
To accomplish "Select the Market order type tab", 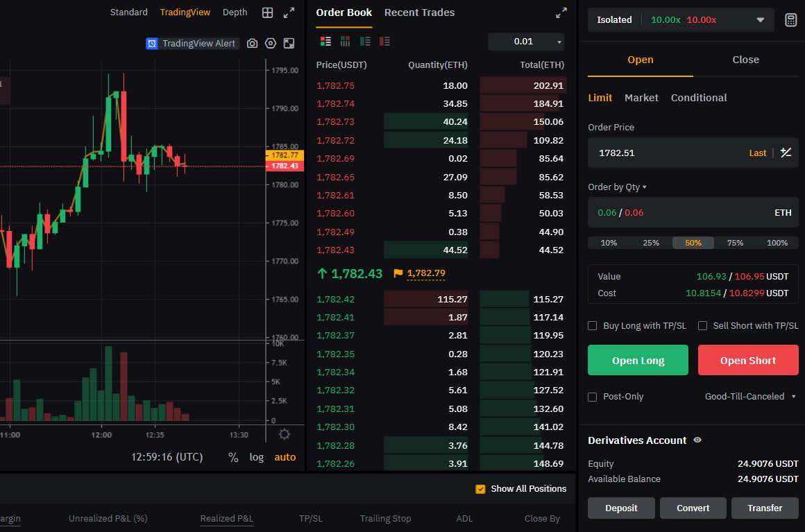I will (641, 98).
